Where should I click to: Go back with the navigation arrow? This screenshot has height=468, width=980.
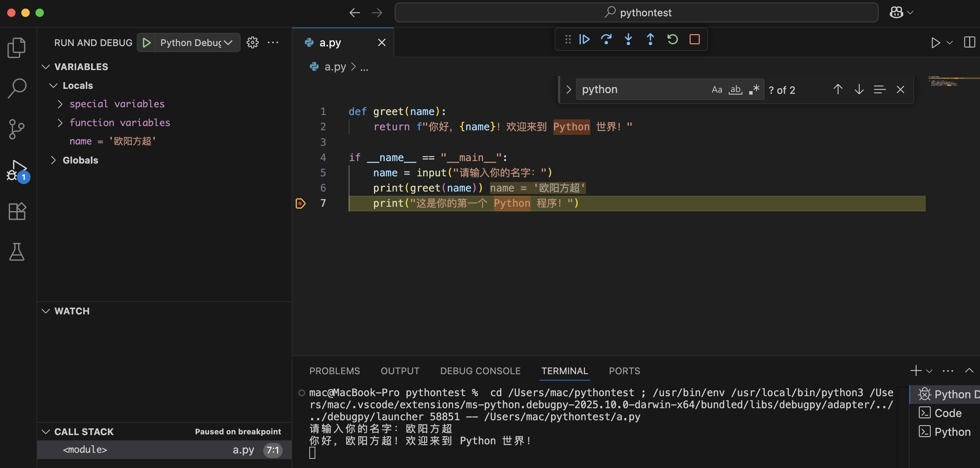(355, 12)
